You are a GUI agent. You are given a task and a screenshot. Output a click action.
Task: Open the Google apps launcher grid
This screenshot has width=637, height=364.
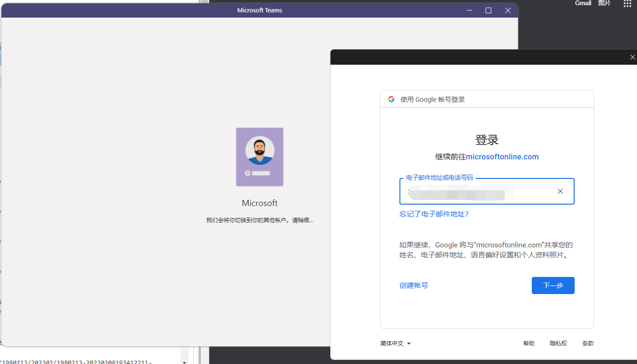click(x=627, y=4)
